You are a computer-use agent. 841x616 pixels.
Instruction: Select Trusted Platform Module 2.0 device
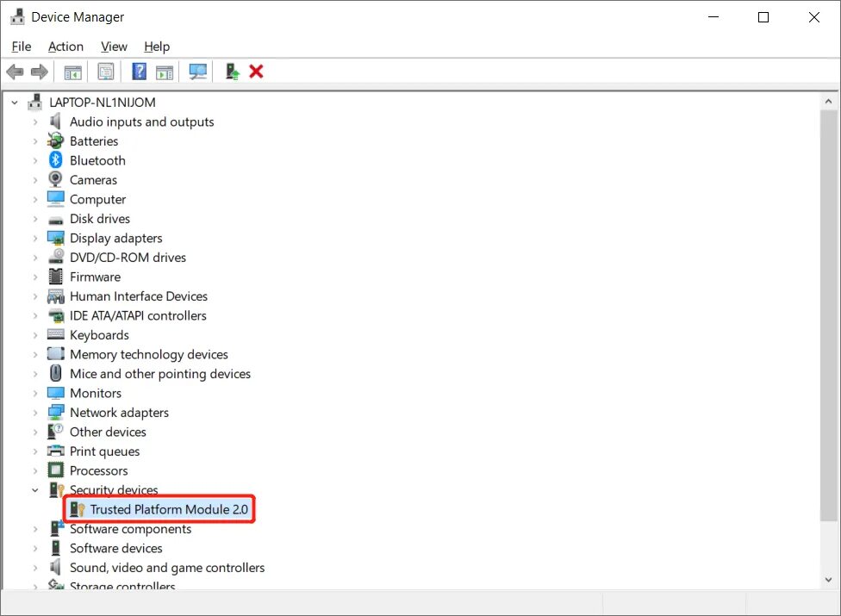coord(169,509)
